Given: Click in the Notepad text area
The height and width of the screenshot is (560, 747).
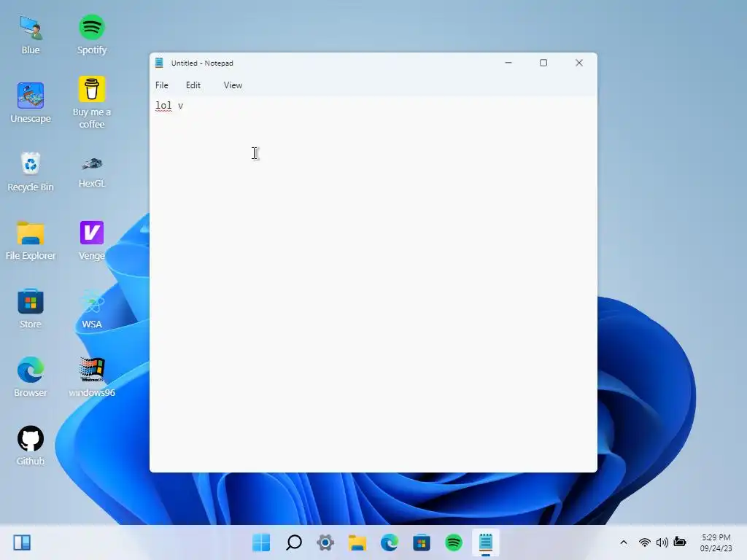Looking at the screenshot, I should tap(373, 284).
